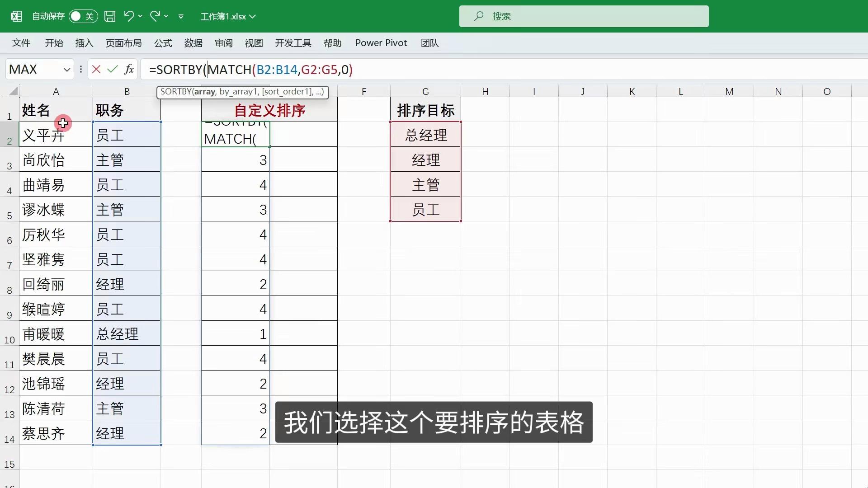Click cell containing 池锦瑶
868x488 pixels.
(x=56, y=383)
